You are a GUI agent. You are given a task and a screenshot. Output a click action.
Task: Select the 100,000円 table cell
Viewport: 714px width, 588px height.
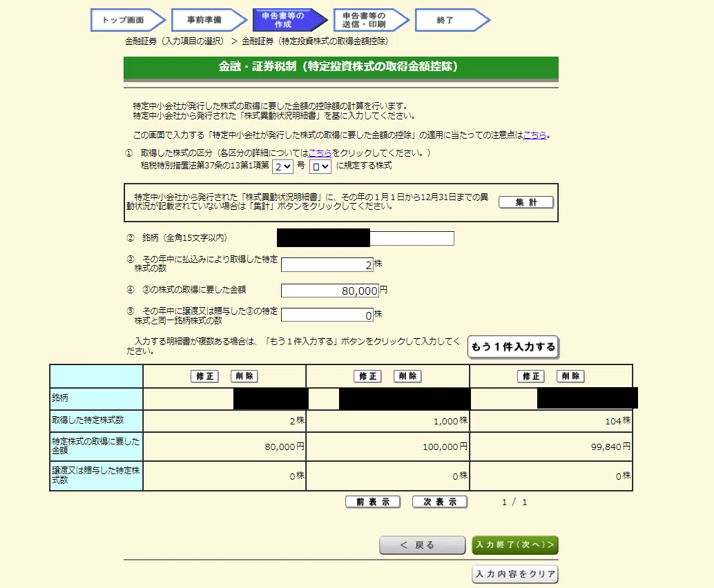[388, 447]
